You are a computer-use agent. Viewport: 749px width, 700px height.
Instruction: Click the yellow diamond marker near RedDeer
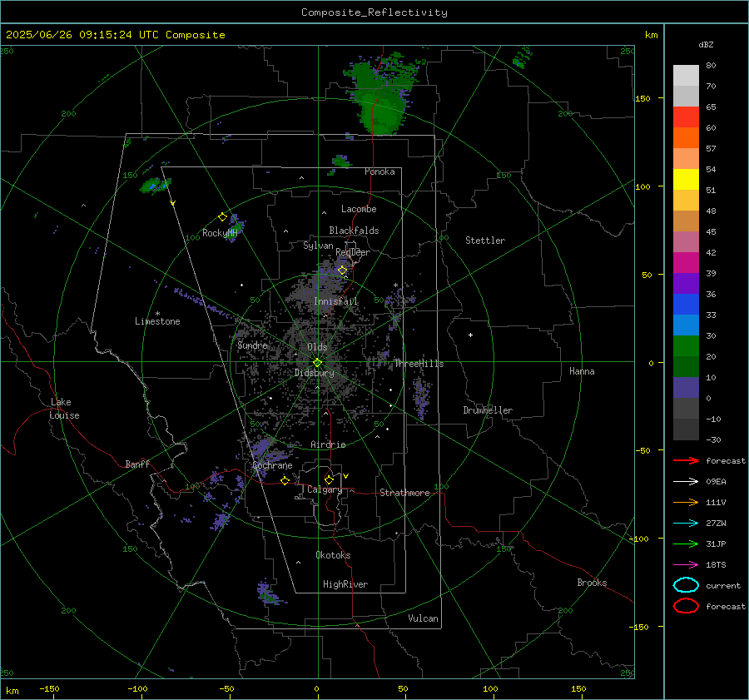(343, 271)
